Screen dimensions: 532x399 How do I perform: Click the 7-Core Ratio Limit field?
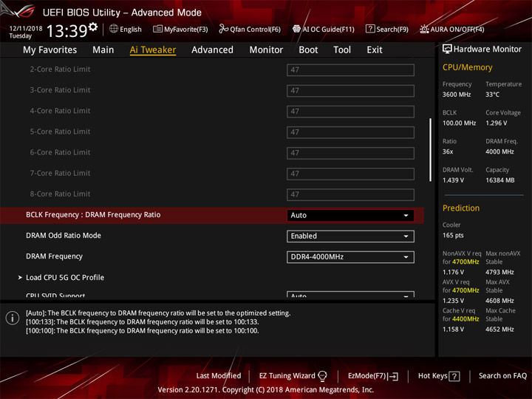pos(350,174)
